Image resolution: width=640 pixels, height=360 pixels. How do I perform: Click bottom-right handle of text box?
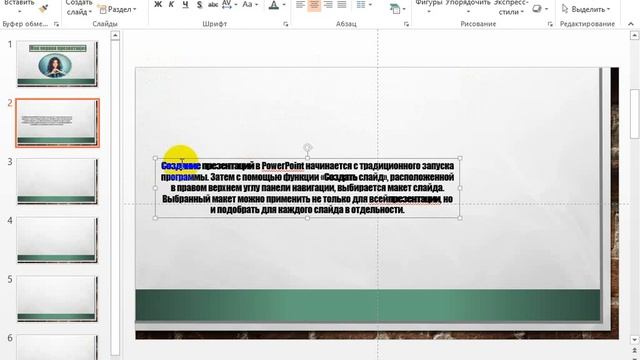460,218
